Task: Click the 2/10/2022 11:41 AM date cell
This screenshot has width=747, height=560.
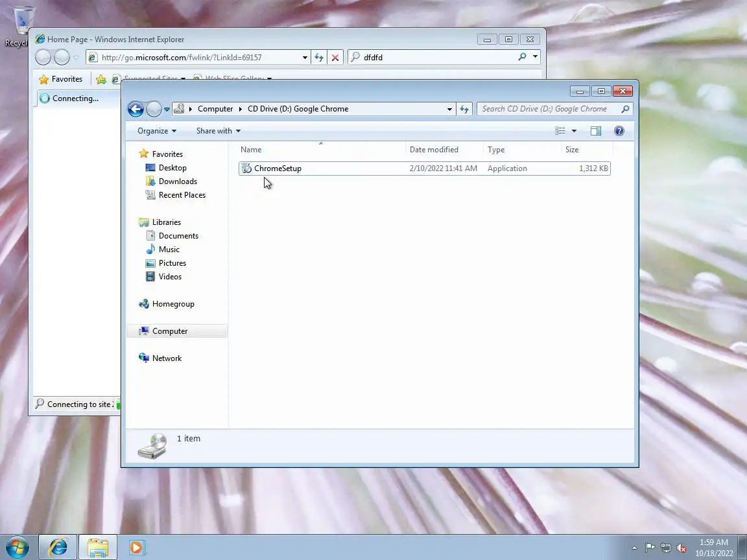Action: 443,168
